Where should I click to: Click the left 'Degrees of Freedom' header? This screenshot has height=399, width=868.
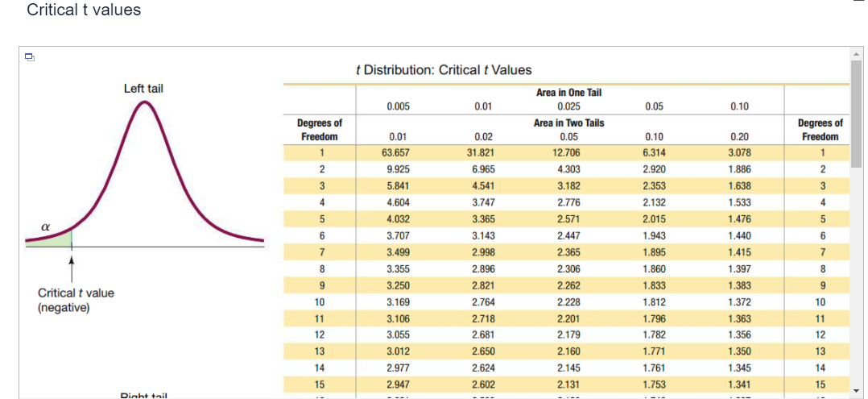320,131
